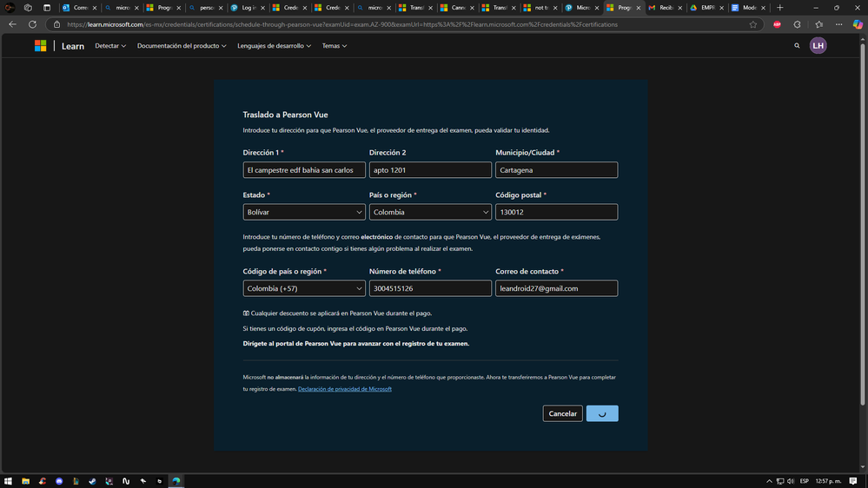Image resolution: width=868 pixels, height=488 pixels.
Task: Click the taskbar clock showing 12:57 p. m.
Action: [828, 481]
